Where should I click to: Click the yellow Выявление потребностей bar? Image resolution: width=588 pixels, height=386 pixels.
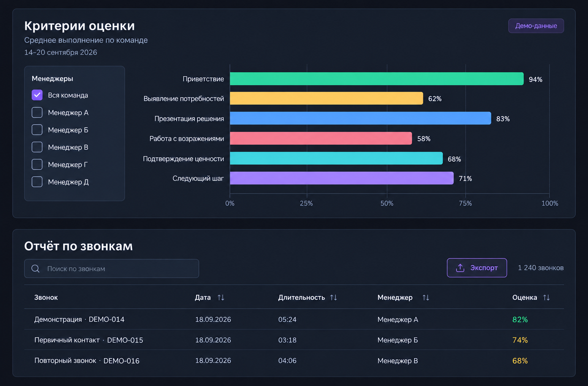coord(326,98)
